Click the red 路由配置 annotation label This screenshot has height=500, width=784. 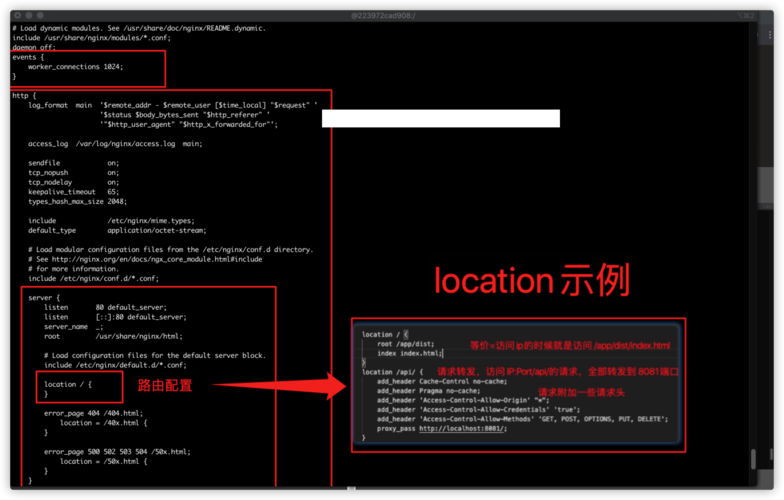[165, 386]
